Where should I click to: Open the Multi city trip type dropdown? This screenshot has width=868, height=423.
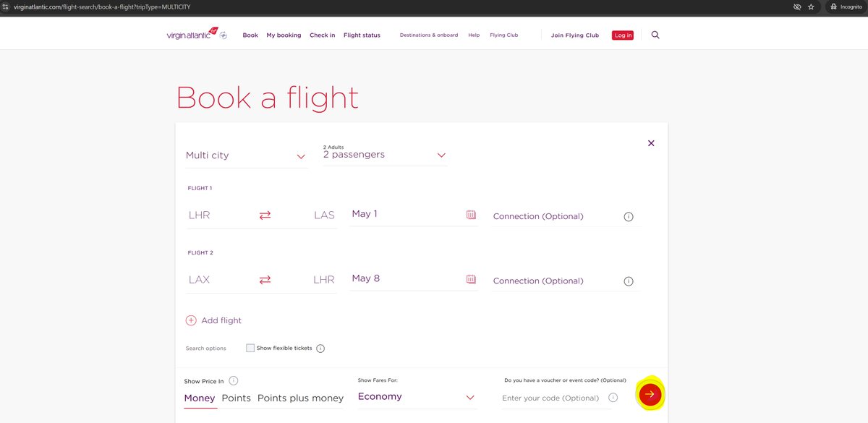tap(247, 155)
